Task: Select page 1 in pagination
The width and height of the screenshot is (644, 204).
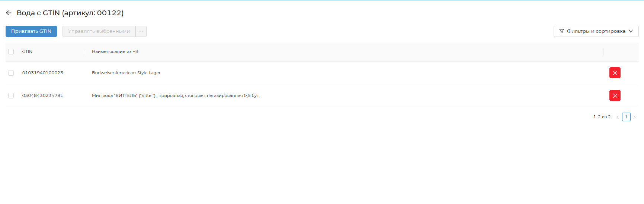Action: 626,117
